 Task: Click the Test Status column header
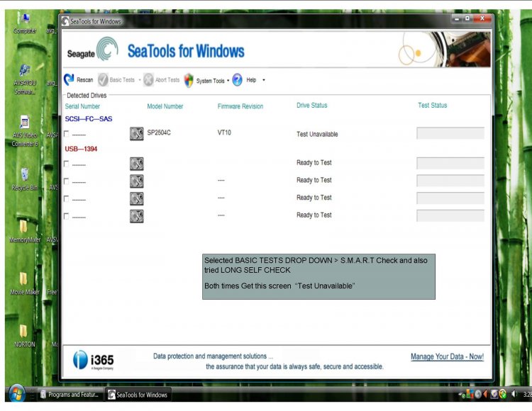432,106
